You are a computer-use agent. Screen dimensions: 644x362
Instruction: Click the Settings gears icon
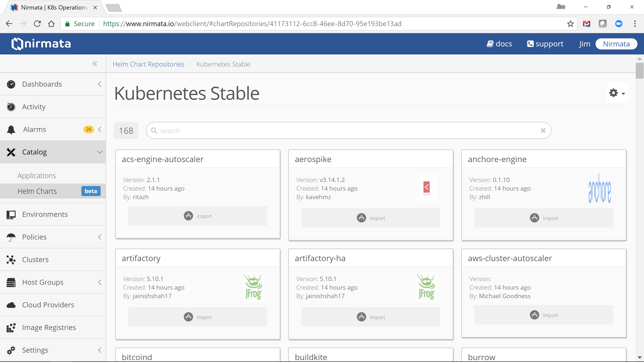(11, 350)
